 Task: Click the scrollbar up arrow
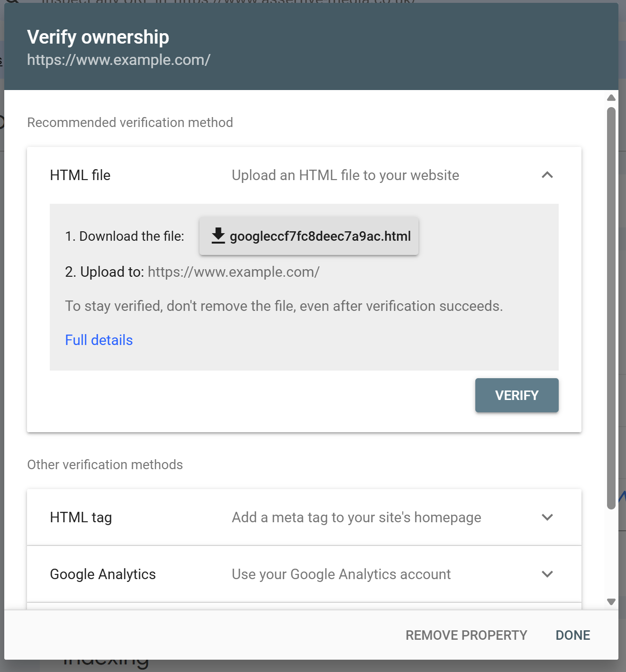point(611,98)
